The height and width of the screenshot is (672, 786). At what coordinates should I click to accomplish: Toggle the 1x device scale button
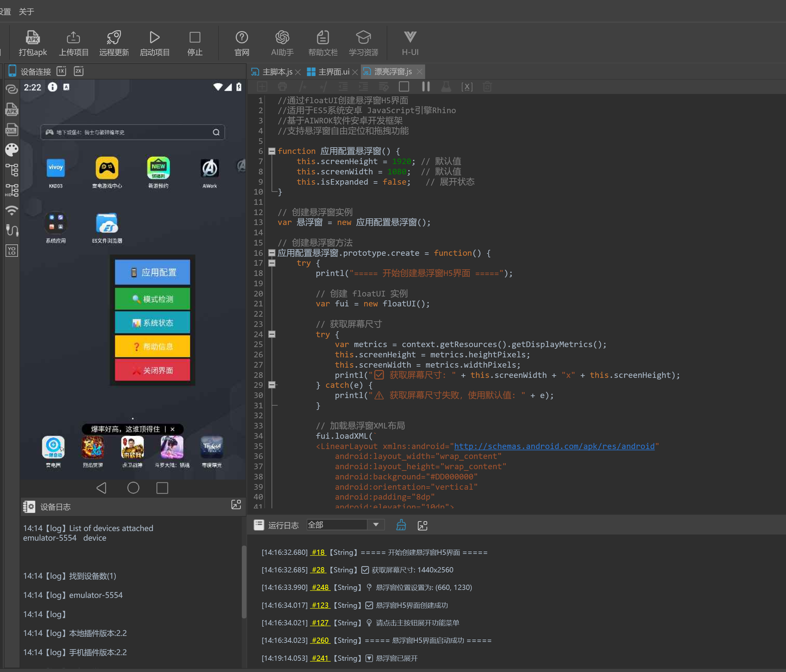click(x=62, y=71)
